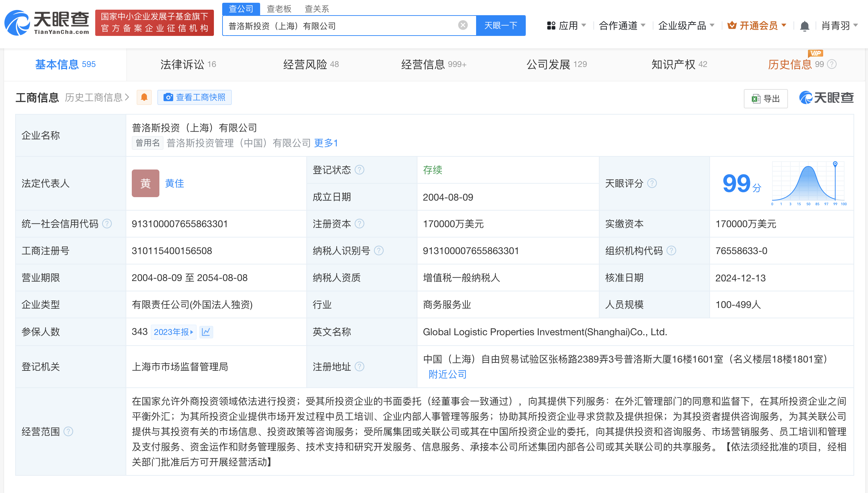The height and width of the screenshot is (493, 868).
Task: Click orange alert bell beside 历史工商信息
Action: click(x=144, y=97)
